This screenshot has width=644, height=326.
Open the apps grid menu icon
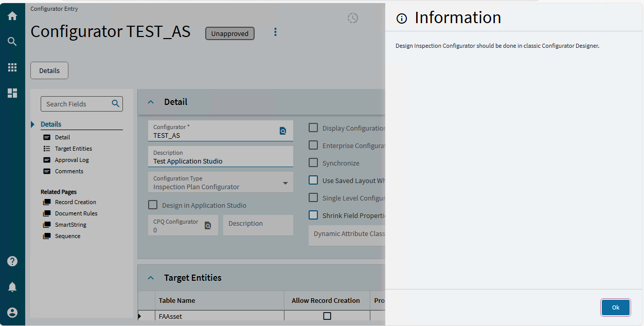point(12,67)
